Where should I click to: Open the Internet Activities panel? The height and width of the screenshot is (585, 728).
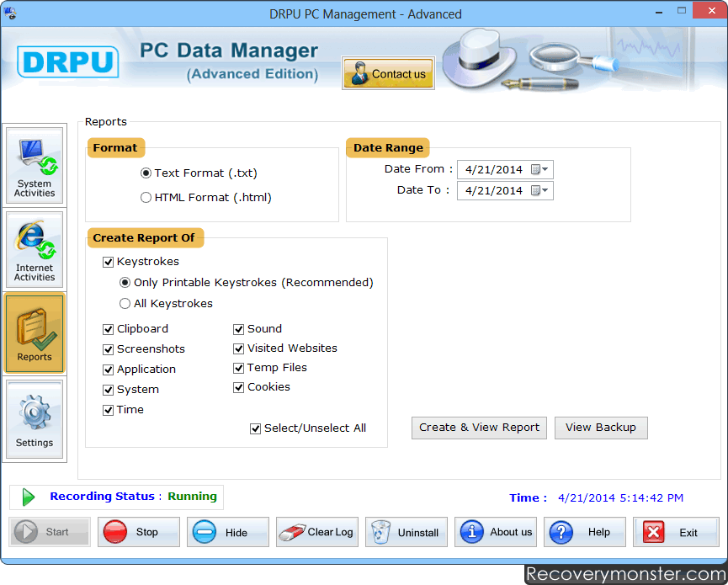click(35, 250)
